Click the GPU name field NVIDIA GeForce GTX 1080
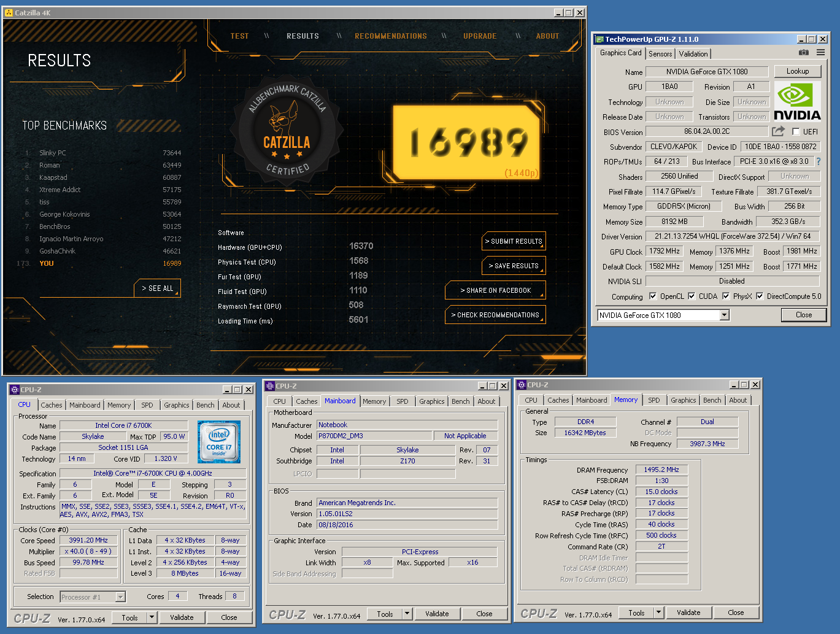Image resolution: width=840 pixels, height=634 pixels. [x=707, y=72]
